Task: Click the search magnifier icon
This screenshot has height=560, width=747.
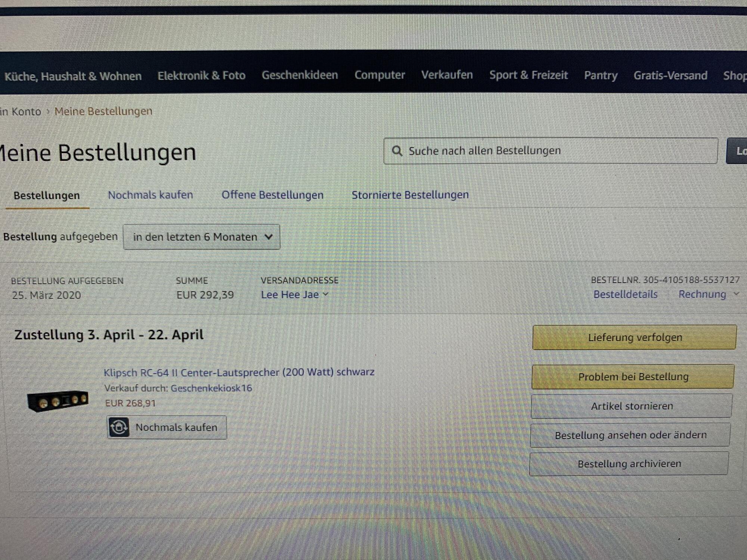Action: (x=397, y=151)
